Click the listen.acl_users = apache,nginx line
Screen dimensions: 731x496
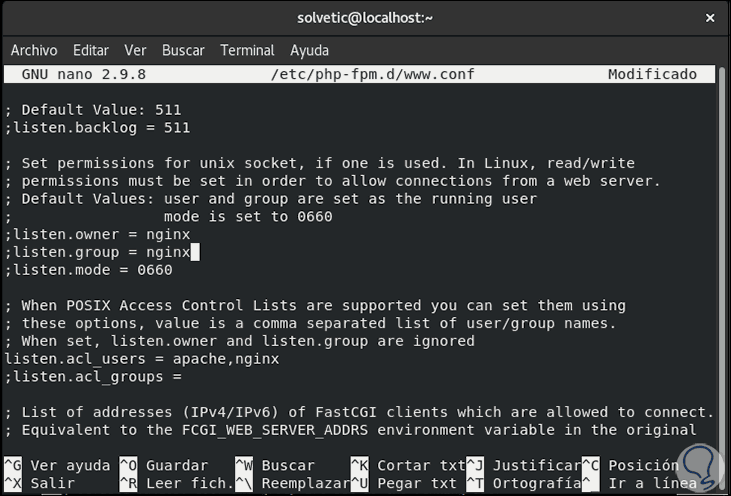(x=141, y=358)
